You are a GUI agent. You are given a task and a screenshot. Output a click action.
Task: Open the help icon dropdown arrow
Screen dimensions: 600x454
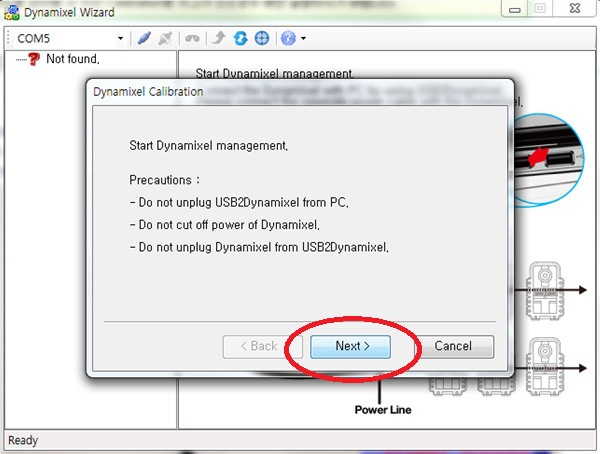point(303,38)
